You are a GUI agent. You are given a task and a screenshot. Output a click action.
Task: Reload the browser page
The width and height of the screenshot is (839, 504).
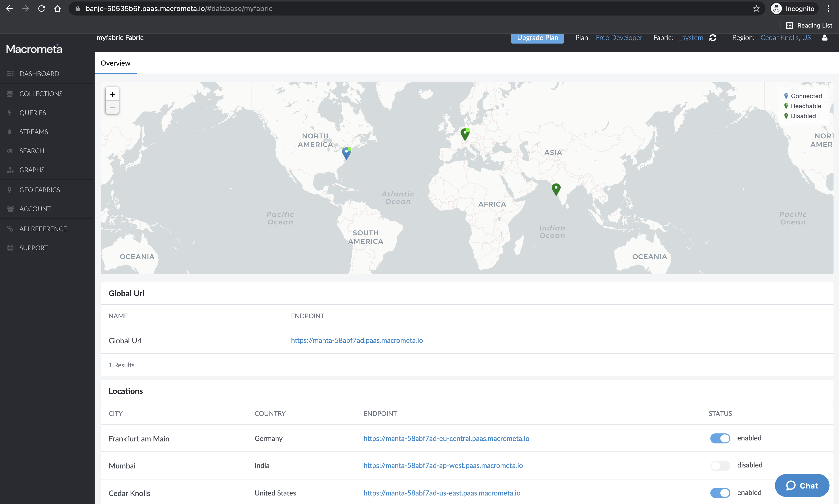42,9
